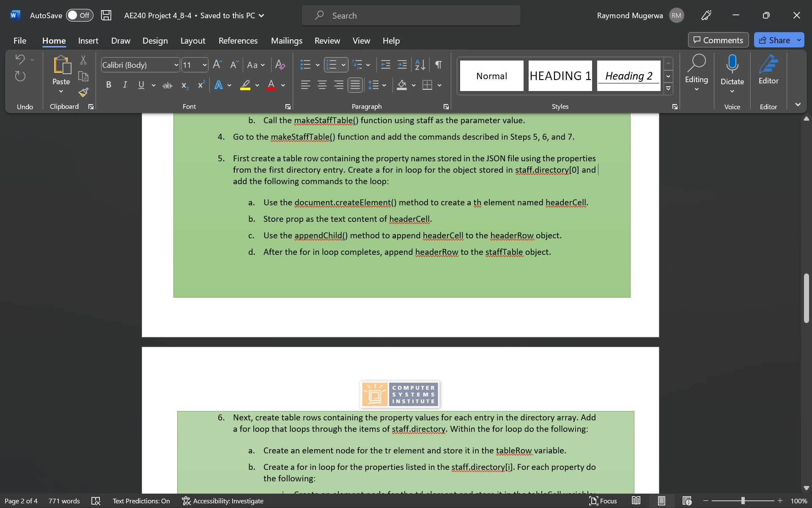Increase indent of the paragraph
The height and width of the screenshot is (508, 812).
tap(402, 65)
